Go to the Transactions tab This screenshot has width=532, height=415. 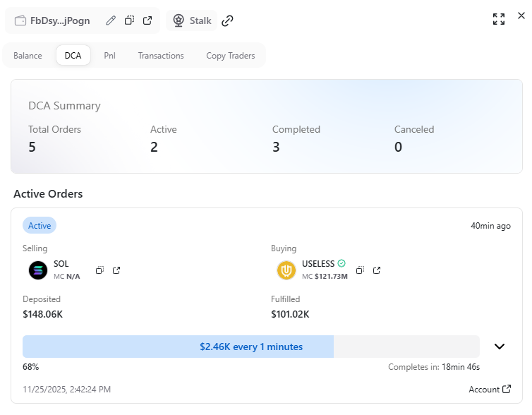point(161,55)
